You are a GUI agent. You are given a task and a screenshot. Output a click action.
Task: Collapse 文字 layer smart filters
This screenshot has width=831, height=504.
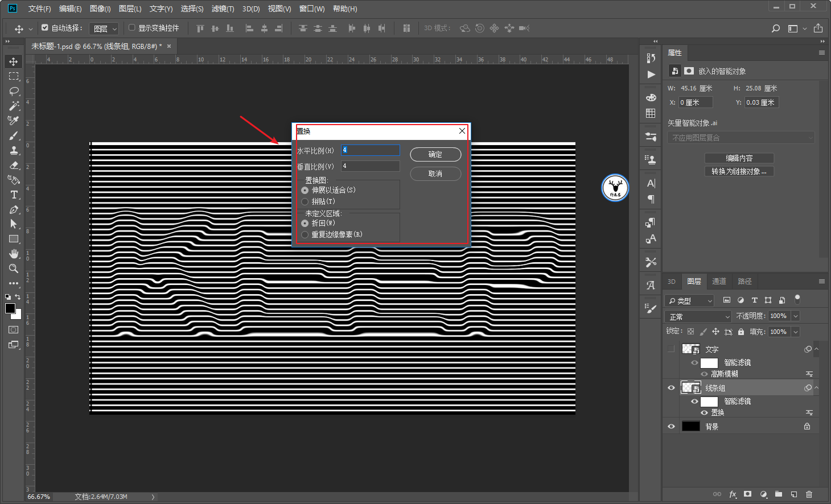pos(816,349)
